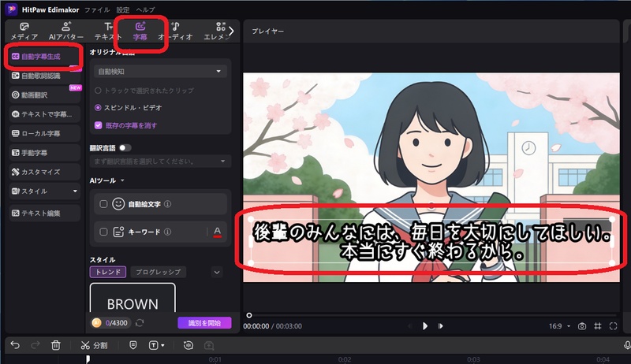Open the 設定 menu

coord(123,9)
